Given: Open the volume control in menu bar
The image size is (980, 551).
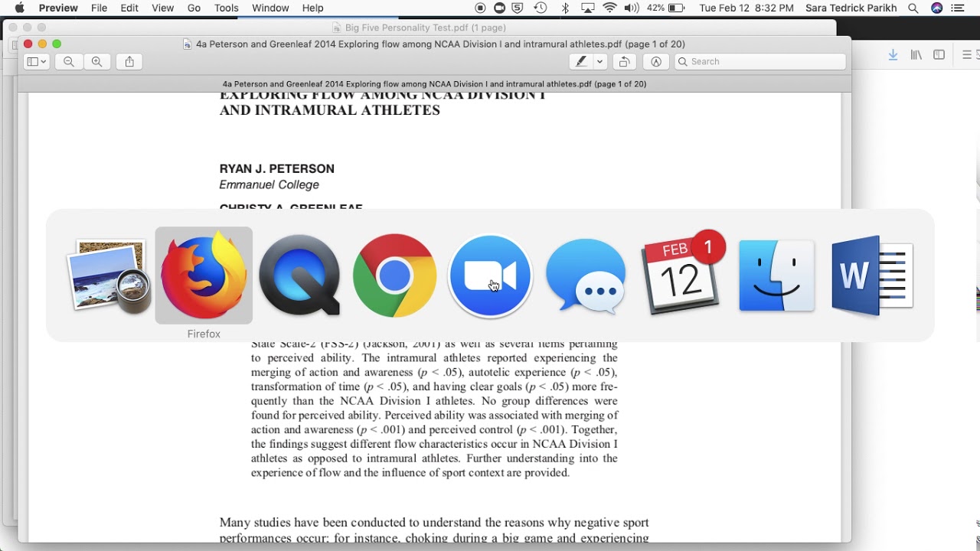Looking at the screenshot, I should (632, 8).
